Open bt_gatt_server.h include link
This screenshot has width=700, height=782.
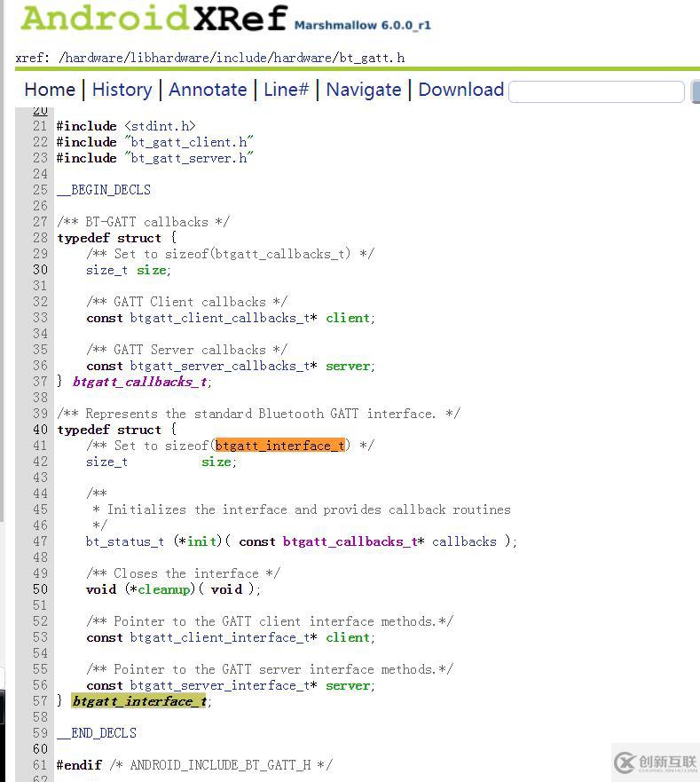pyautogui.click(x=189, y=158)
